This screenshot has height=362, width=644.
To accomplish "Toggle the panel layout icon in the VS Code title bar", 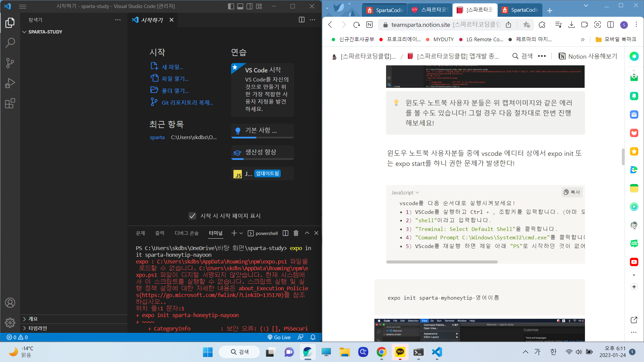I will click(x=240, y=6).
